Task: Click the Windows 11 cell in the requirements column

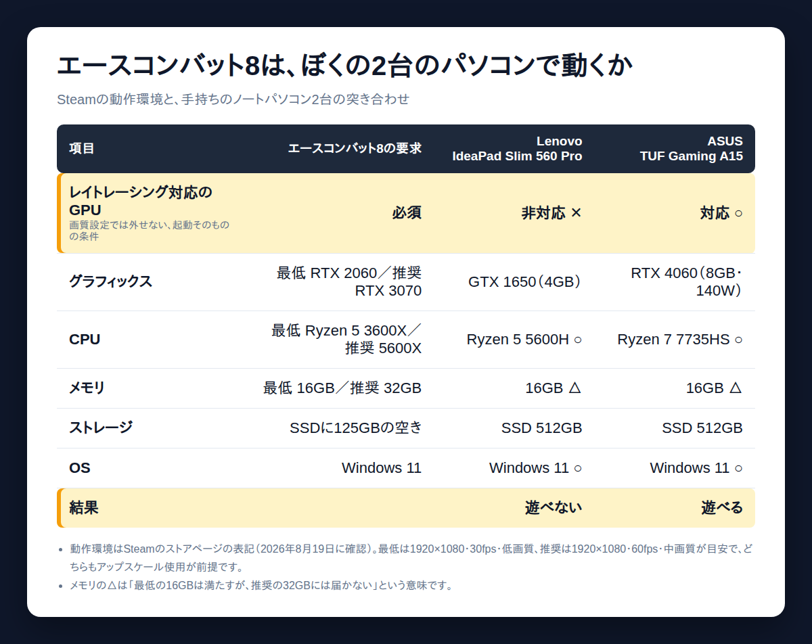Action: click(382, 468)
